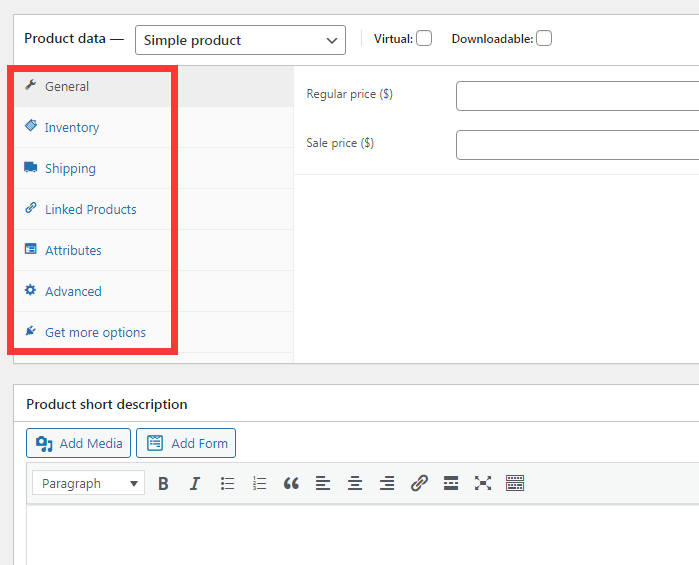Click the General wrench icon
Image resolution: width=699 pixels, height=565 pixels.
pos(30,85)
